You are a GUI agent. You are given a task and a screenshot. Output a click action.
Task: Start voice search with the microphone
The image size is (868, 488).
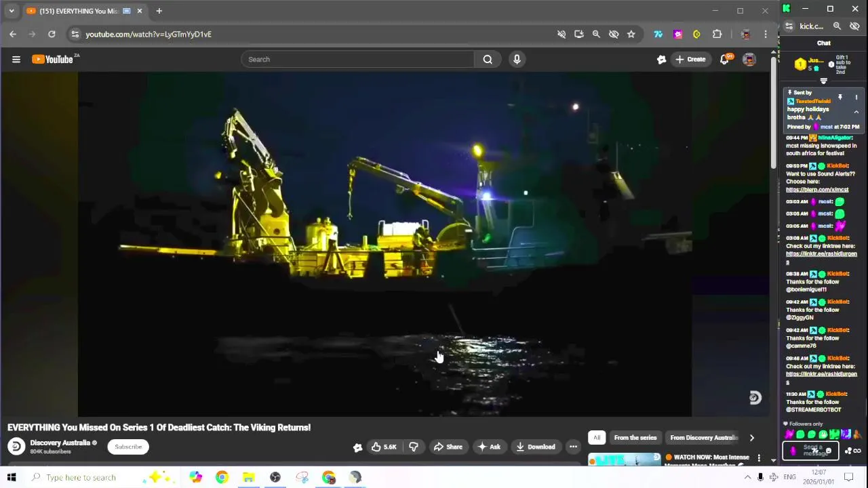point(517,60)
